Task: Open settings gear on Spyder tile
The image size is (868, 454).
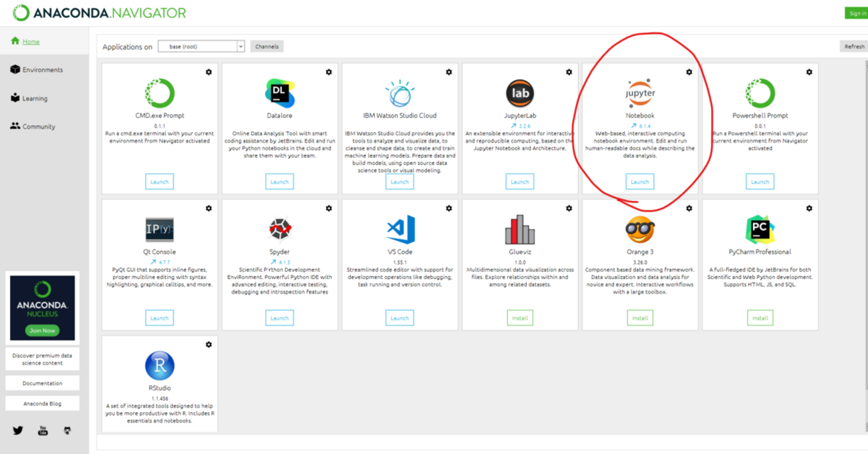Action: click(x=329, y=208)
